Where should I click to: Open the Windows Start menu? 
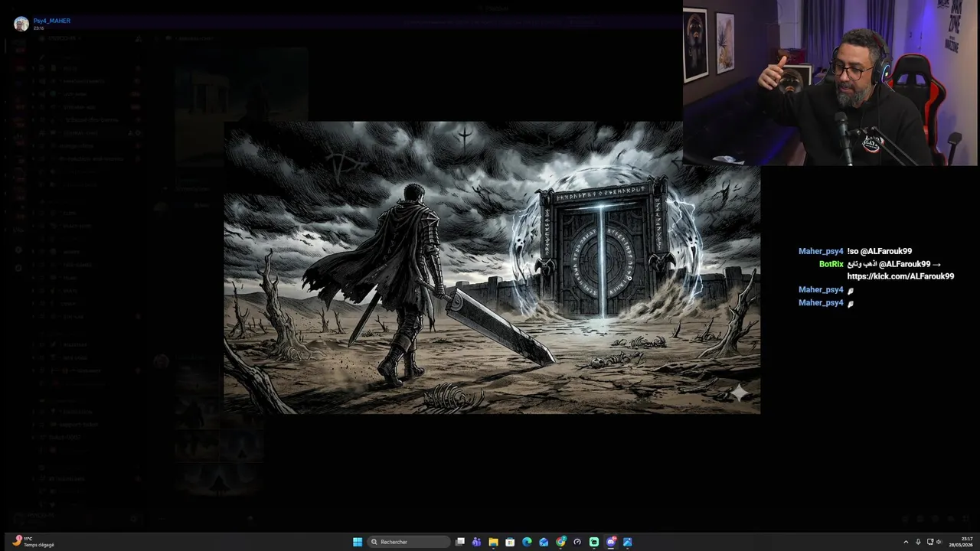click(x=358, y=542)
